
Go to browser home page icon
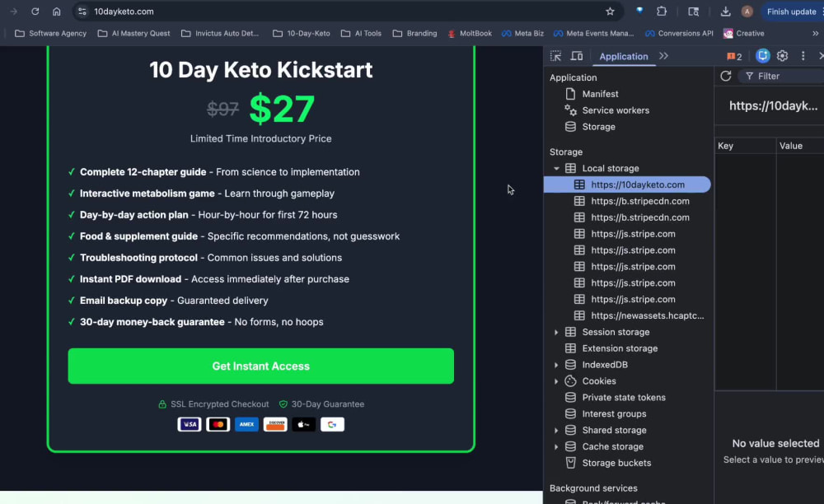click(57, 12)
